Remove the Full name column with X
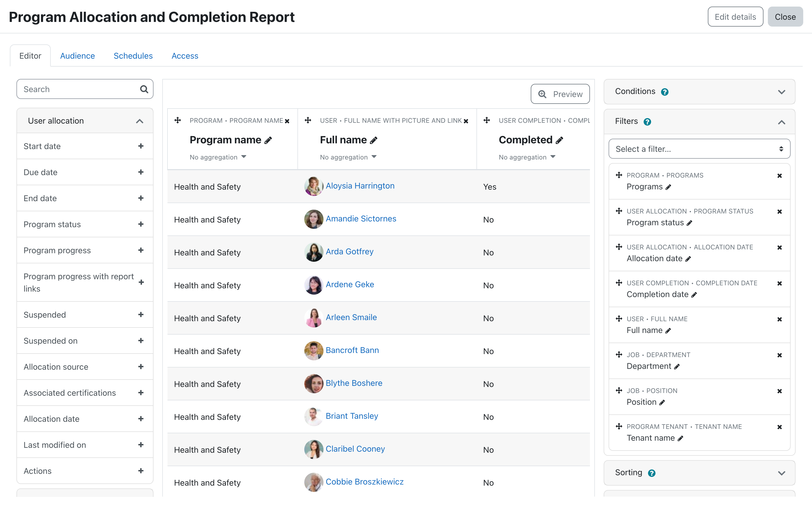The width and height of the screenshot is (812, 507). click(x=466, y=121)
